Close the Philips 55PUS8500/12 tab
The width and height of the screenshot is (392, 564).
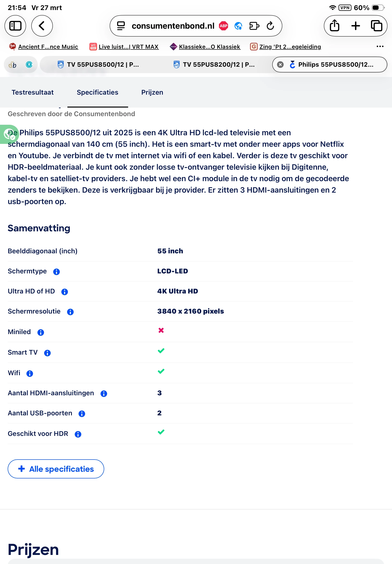coord(280,65)
